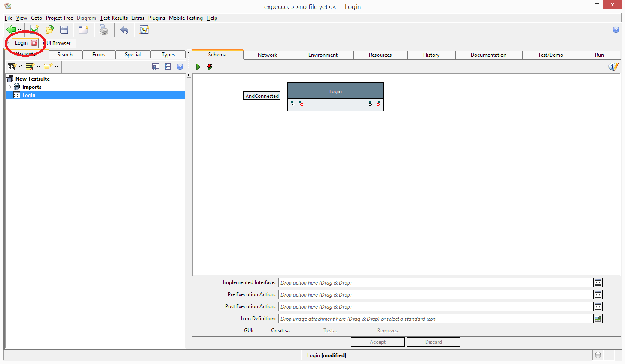Image resolution: width=625 pixels, height=364 pixels.
Task: Open the new folder dropdown in navigator
Action: [56, 67]
